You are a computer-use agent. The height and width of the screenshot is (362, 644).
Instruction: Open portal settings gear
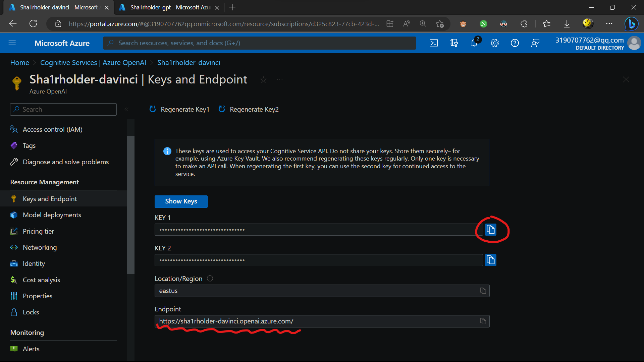[495, 43]
